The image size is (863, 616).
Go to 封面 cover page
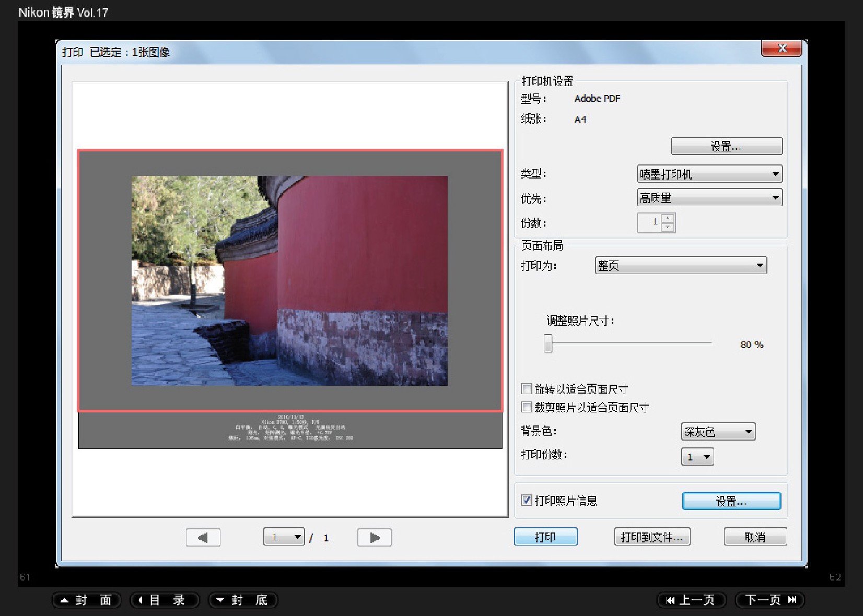[x=86, y=600]
